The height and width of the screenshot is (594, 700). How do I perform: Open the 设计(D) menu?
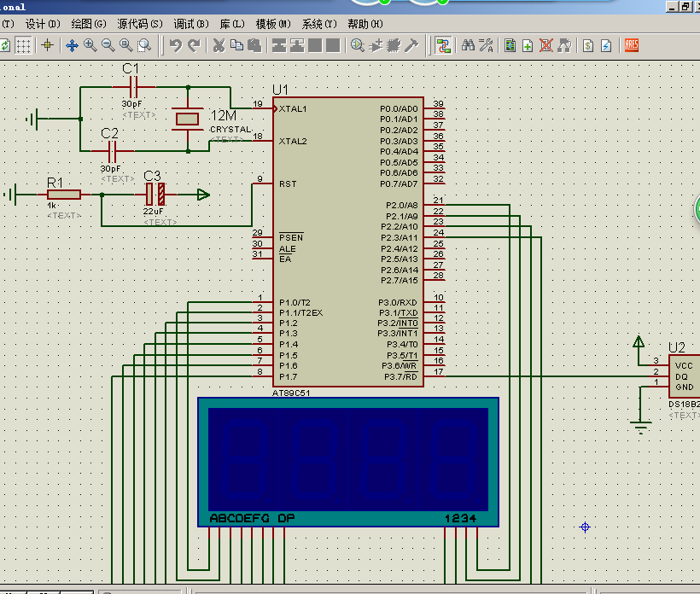43,24
